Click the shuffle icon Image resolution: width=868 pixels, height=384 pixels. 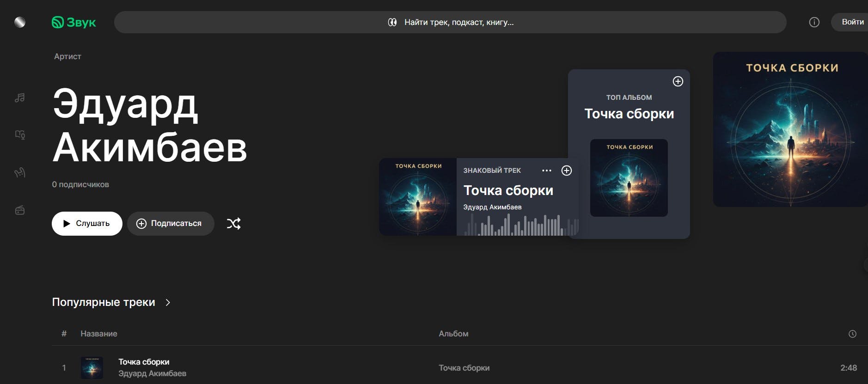pos(233,224)
